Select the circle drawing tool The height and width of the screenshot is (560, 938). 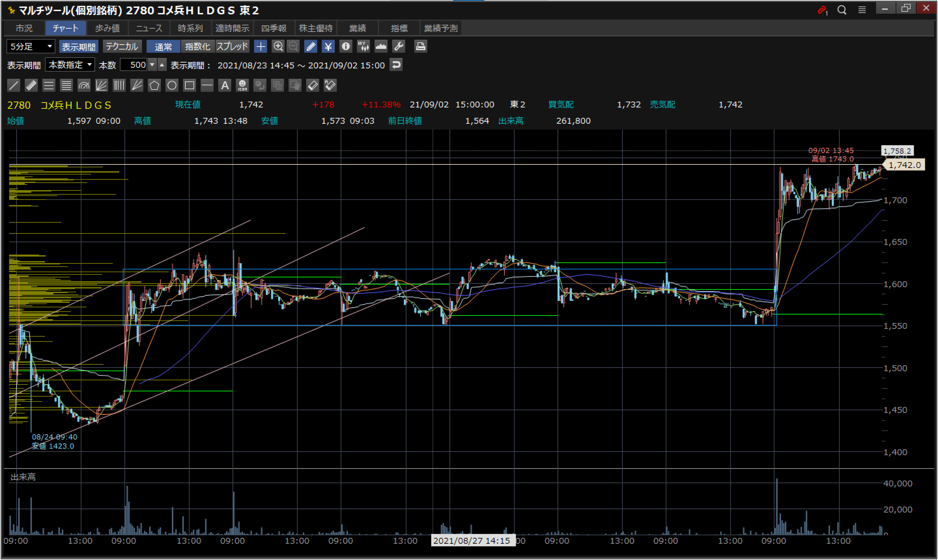172,85
